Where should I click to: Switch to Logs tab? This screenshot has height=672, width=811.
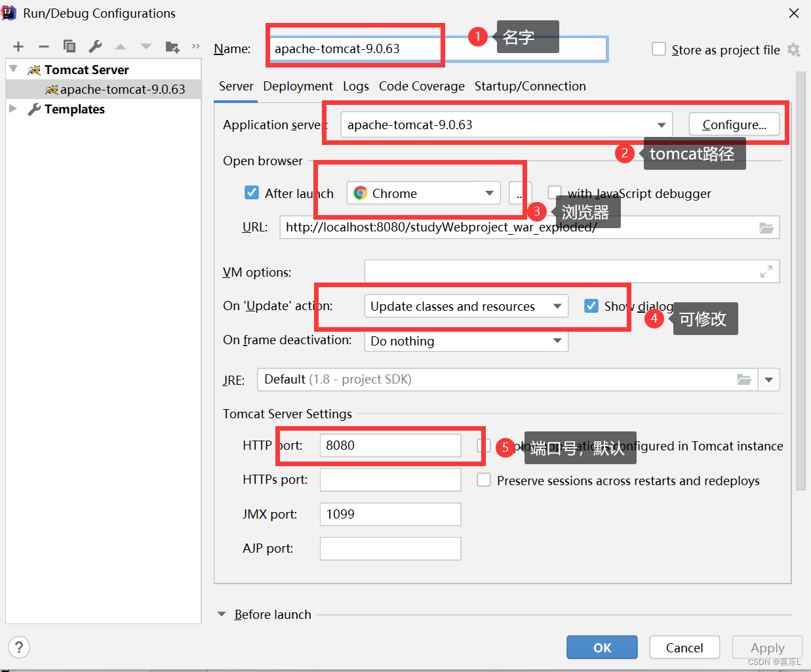(355, 87)
